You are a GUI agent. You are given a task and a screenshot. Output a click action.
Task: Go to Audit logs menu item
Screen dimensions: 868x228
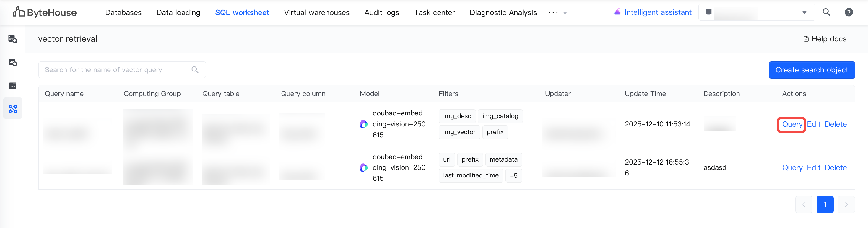click(x=381, y=12)
